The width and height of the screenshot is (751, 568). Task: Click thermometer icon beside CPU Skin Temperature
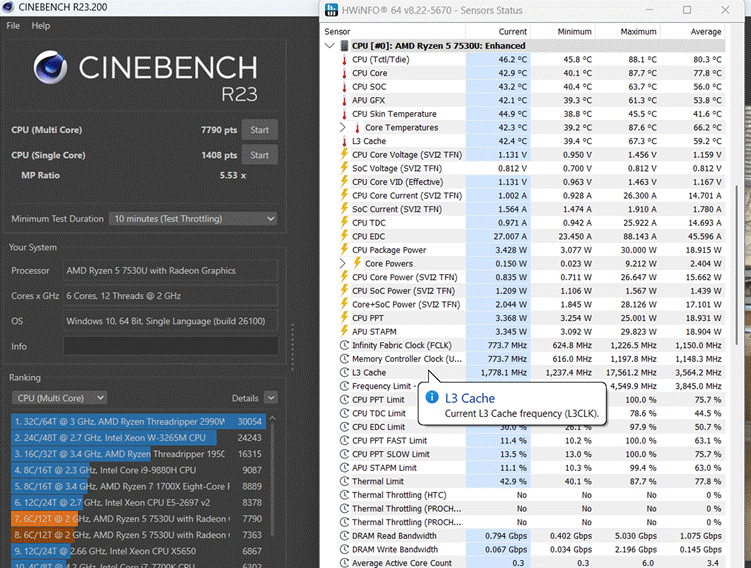(x=344, y=114)
